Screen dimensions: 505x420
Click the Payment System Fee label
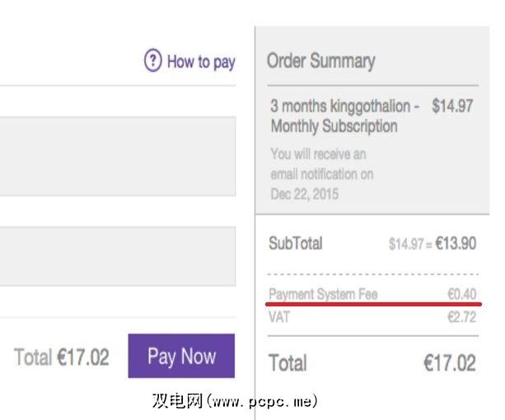(323, 294)
